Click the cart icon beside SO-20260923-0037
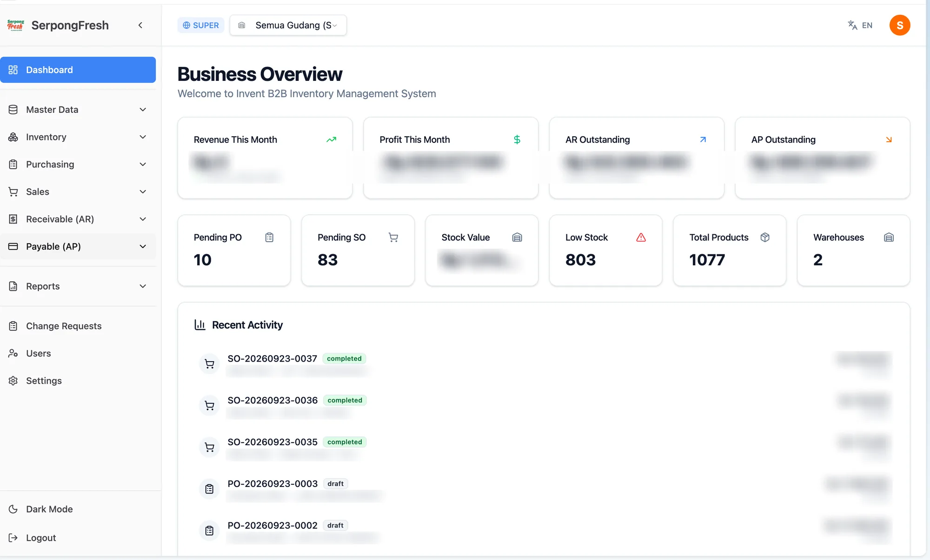Viewport: 930px width, 560px height. (210, 364)
